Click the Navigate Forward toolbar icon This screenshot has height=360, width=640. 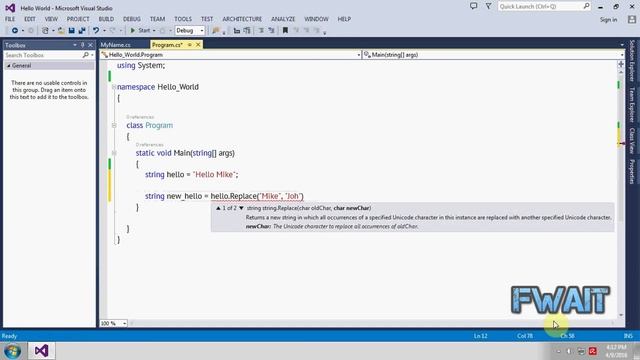click(31, 31)
